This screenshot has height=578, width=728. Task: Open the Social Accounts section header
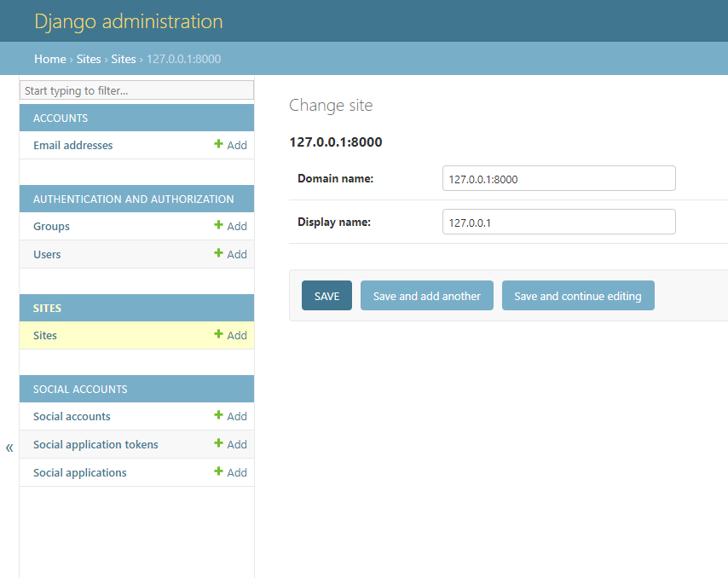pyautogui.click(x=80, y=390)
